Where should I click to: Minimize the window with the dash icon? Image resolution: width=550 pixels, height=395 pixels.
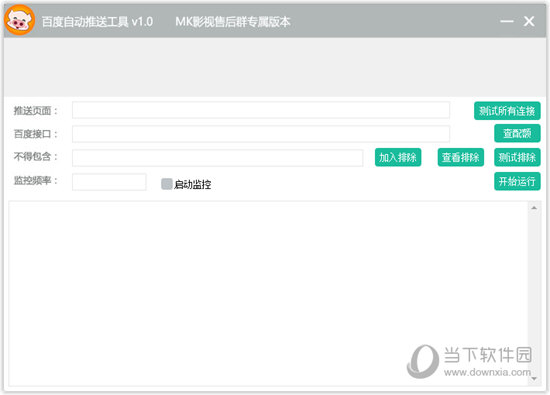click(x=507, y=21)
